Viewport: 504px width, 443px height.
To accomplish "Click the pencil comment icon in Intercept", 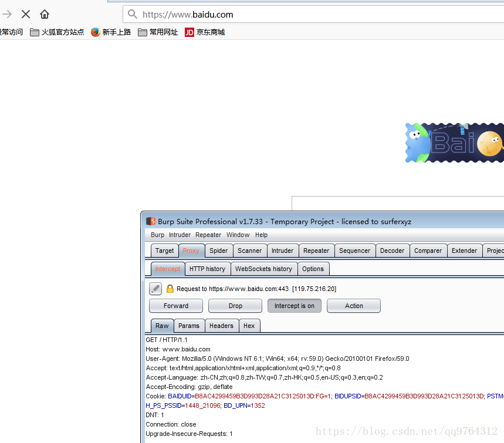I will point(155,289).
